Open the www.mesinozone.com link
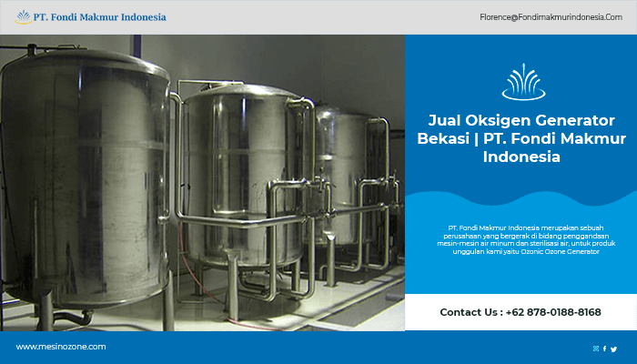Viewport: 637px width, 364px height. 61,347
